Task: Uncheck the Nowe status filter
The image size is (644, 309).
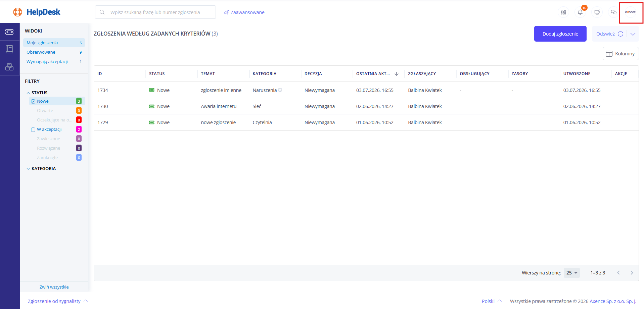Action: [33, 101]
